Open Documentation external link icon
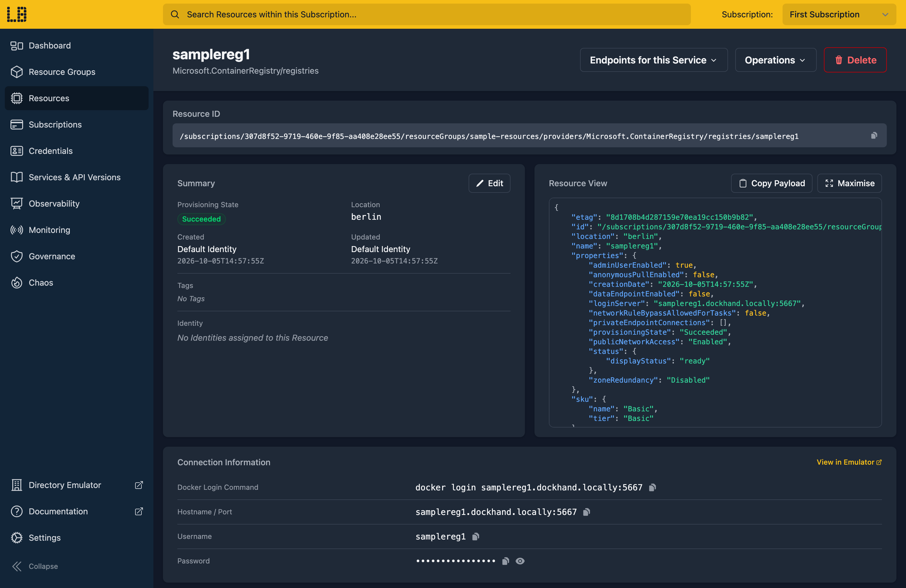This screenshot has height=588, width=906. [139, 511]
